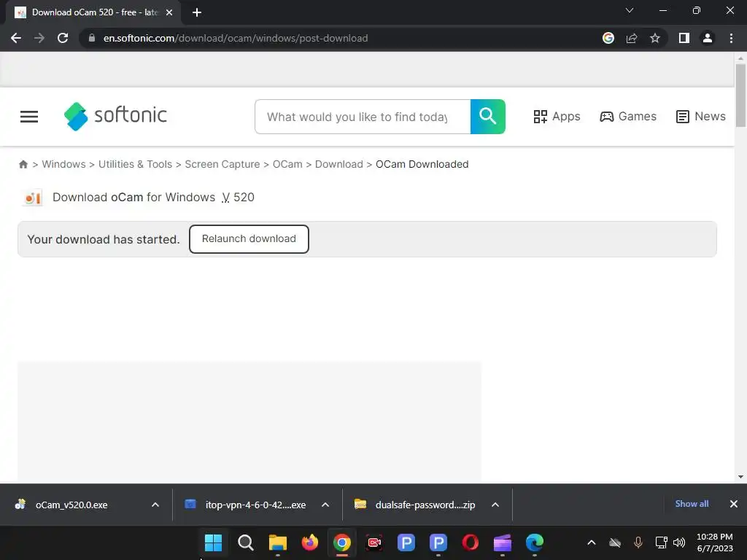
Task: Launch Firefox from the taskbar
Action: [x=309, y=542]
